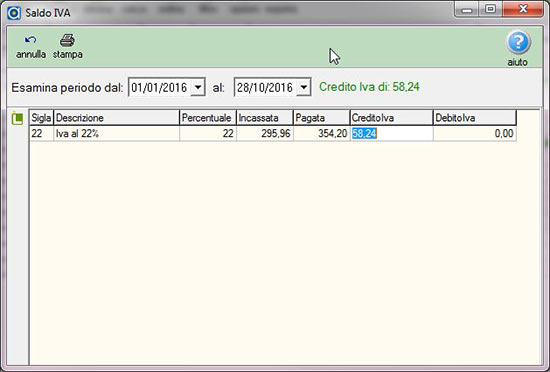
Task: Click the Percentuale column header
Action: (208, 118)
